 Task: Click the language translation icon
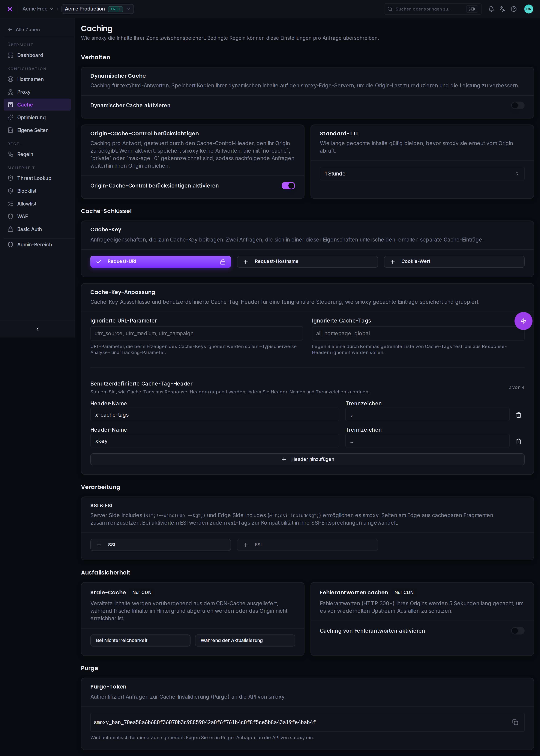click(x=502, y=9)
